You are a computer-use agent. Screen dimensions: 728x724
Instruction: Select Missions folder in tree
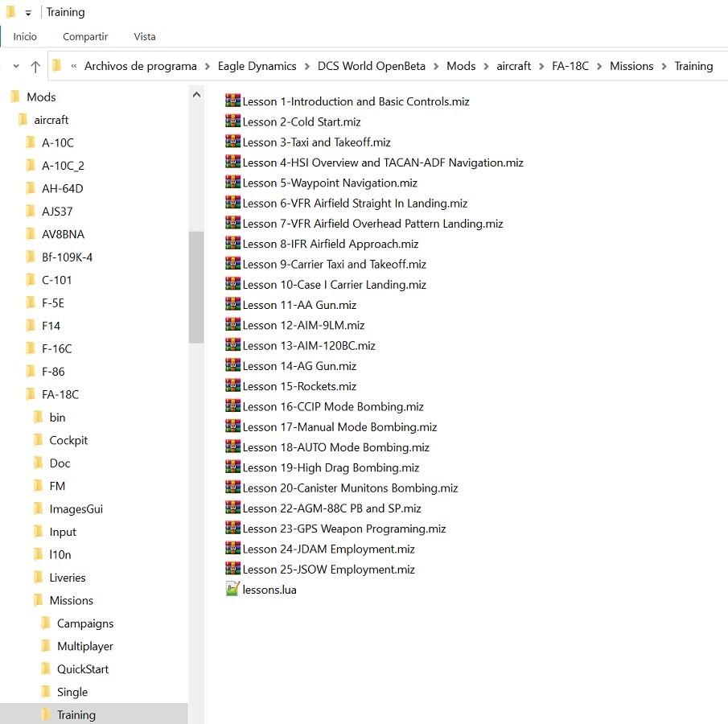click(71, 600)
